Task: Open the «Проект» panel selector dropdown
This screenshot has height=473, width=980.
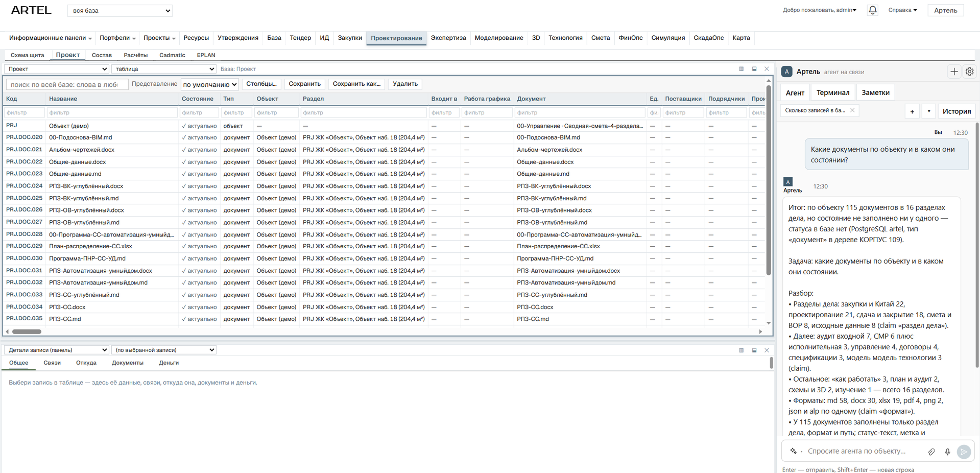Action: 57,69
